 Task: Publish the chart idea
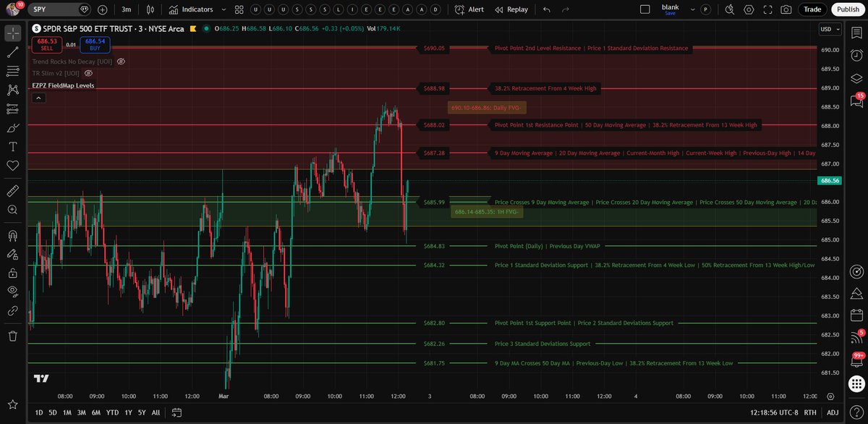click(847, 9)
